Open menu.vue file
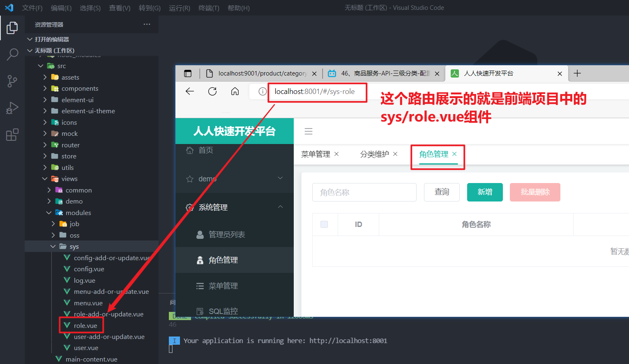This screenshot has width=629, height=364. pos(88,303)
